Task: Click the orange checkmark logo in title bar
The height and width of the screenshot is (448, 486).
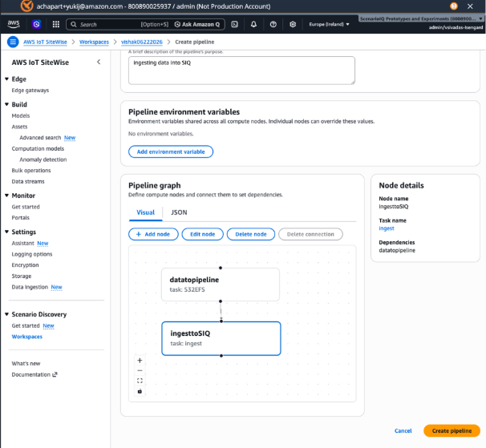Action: [26, 6]
